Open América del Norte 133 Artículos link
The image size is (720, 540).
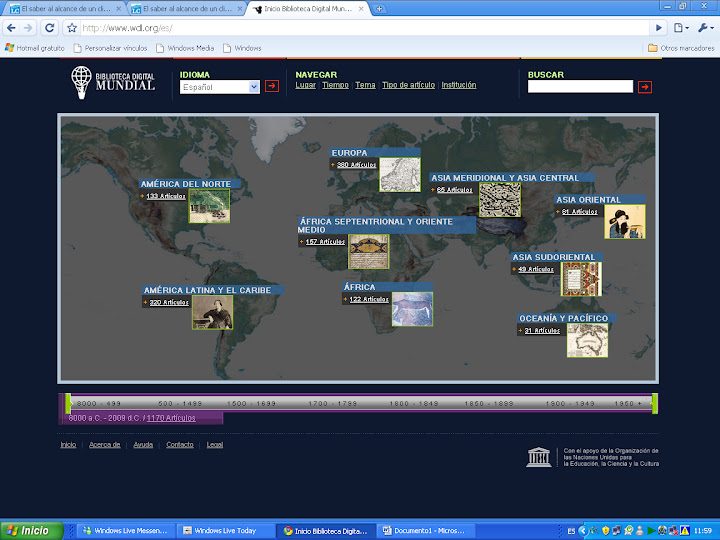(166, 196)
